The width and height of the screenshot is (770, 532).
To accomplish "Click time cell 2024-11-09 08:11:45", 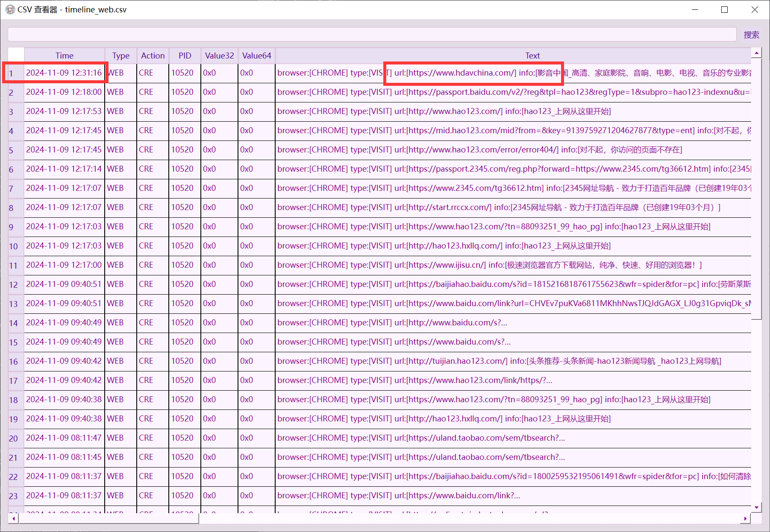I will pos(65,457).
